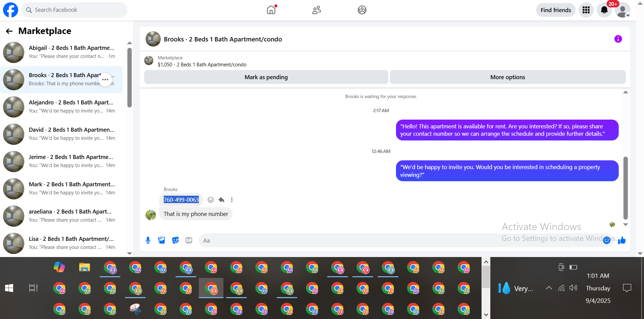The height and width of the screenshot is (319, 644).
Task: Open the volume control
Action: pos(573,288)
